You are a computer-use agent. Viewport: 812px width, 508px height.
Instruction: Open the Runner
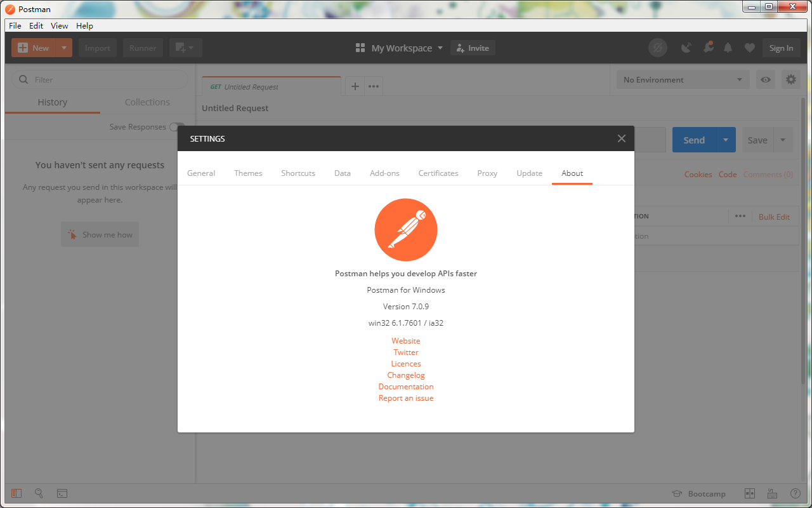pos(143,48)
